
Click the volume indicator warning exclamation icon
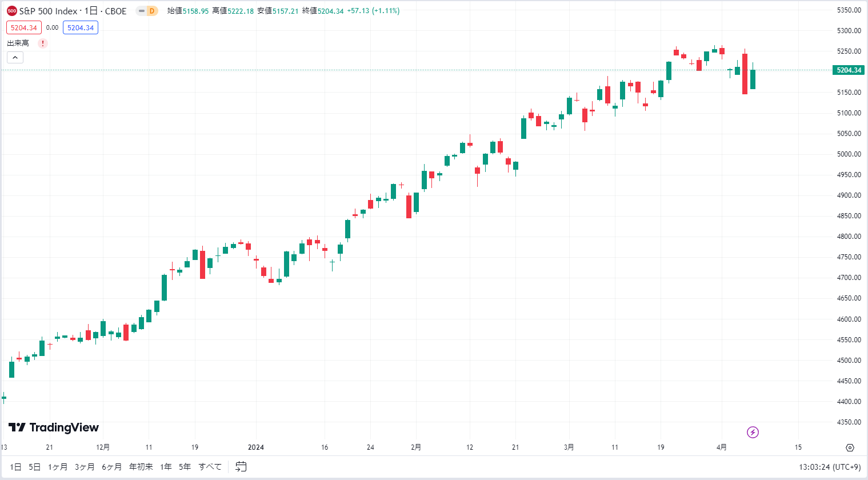tap(43, 43)
